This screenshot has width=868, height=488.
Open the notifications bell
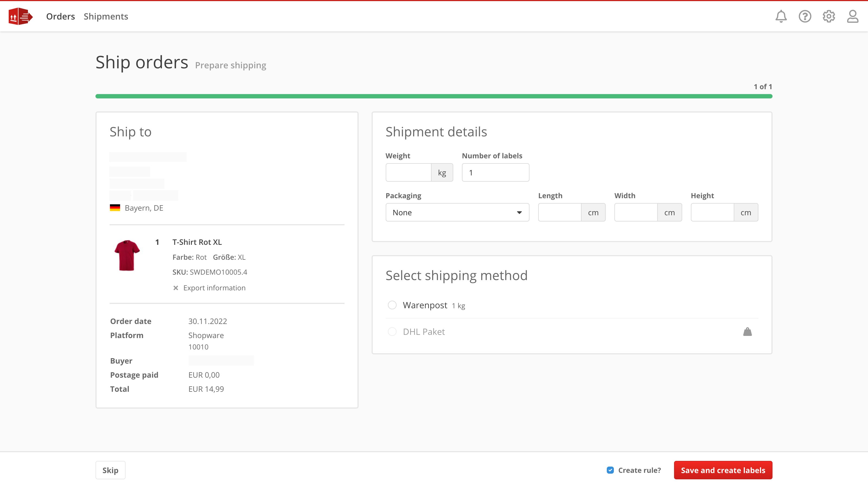tap(781, 16)
